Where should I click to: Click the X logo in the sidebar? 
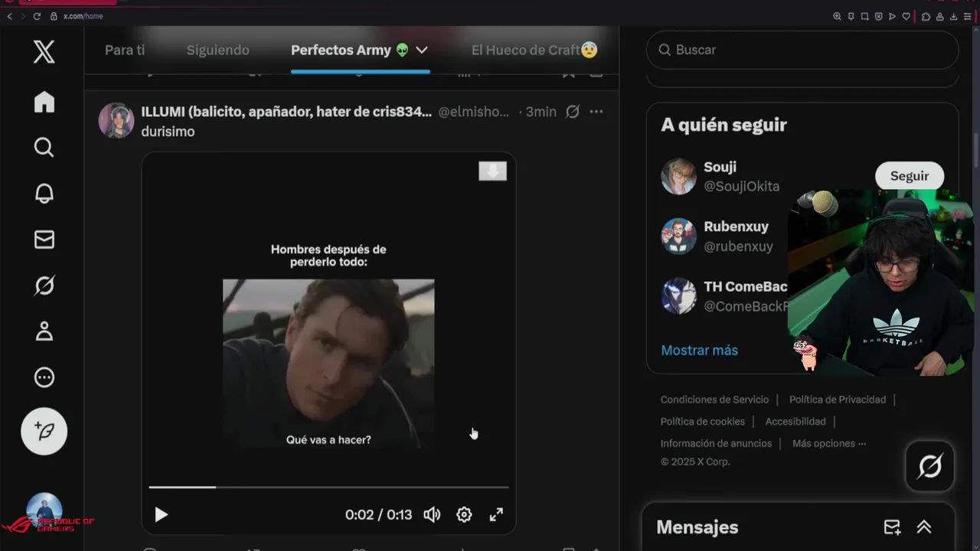pos(44,52)
